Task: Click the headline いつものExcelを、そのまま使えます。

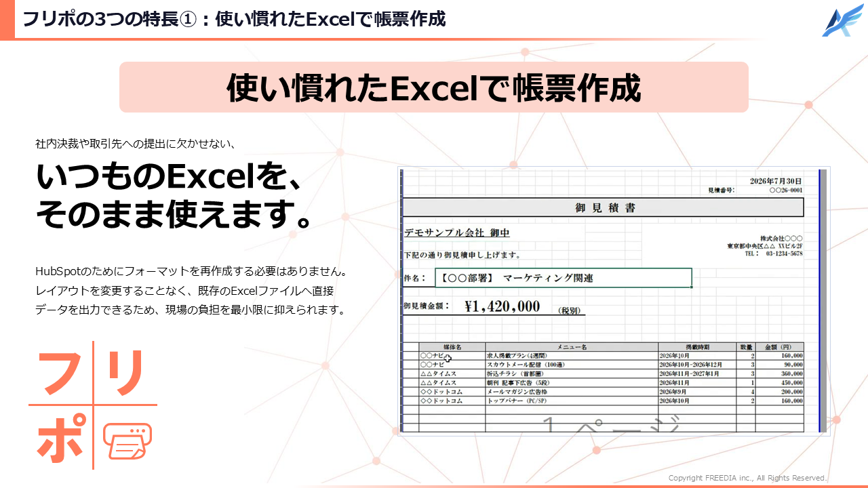Action: click(175, 197)
